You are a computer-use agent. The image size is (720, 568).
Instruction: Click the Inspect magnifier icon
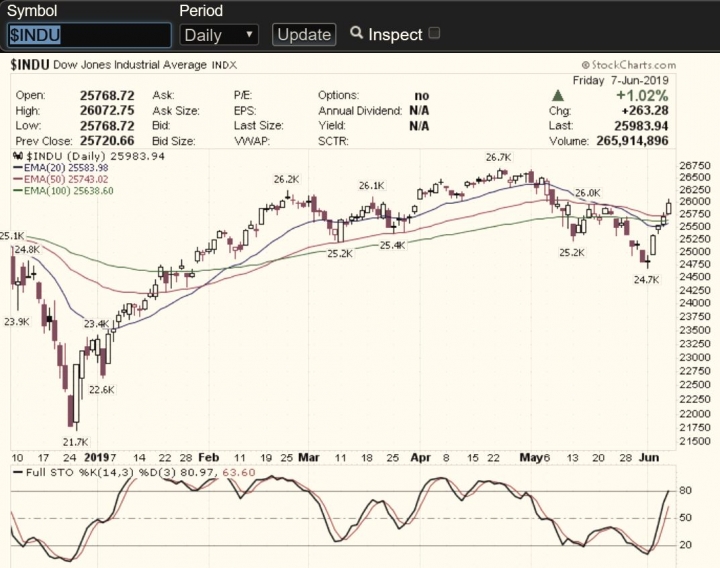(356, 33)
